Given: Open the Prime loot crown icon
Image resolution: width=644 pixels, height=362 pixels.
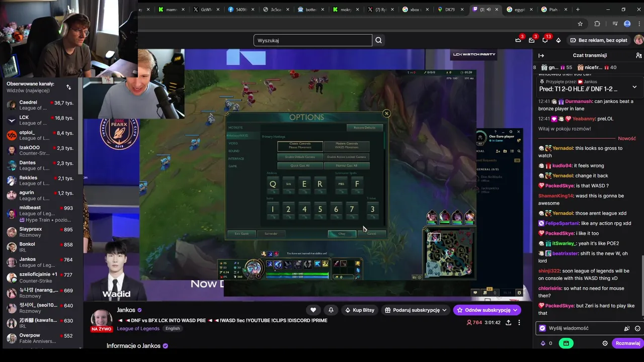Looking at the screenshot, I should tap(518, 40).
